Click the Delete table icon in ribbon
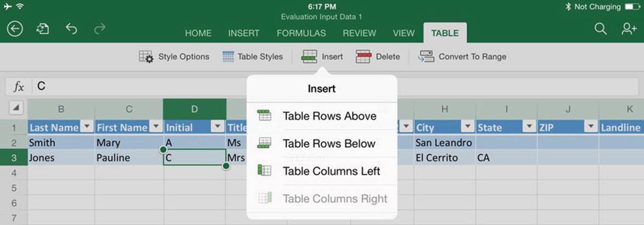This screenshot has width=644, height=225. [x=363, y=57]
